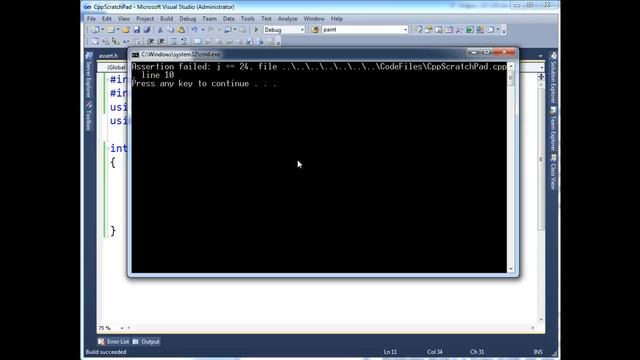Show the Toolbox side panel tab

[88, 116]
